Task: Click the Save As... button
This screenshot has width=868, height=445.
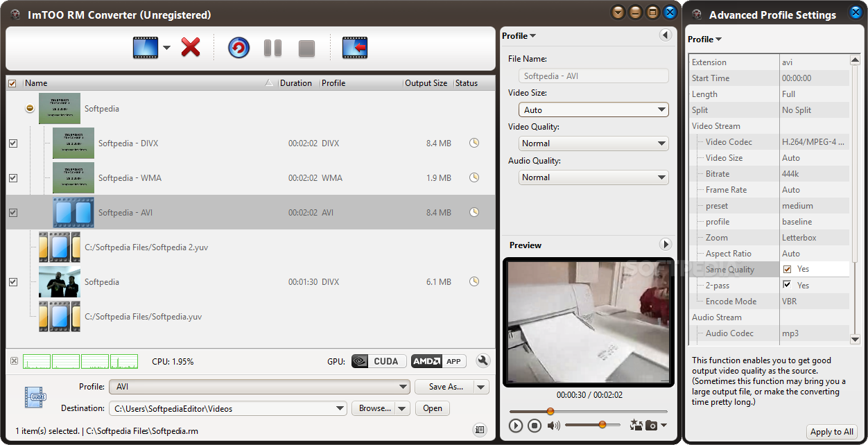Action: 444,387
